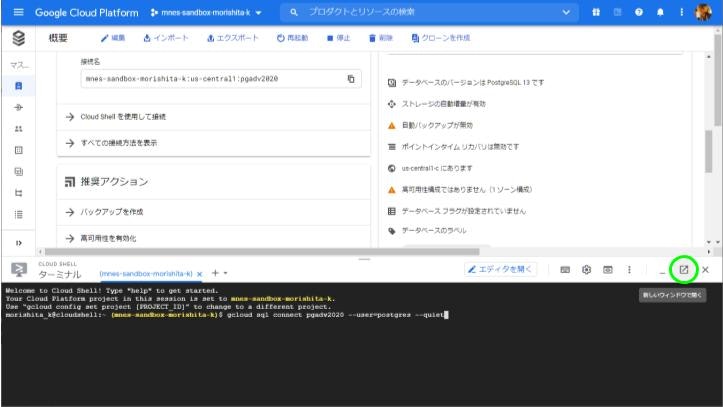Click the Cloud Shell panel resize handle

tap(364, 259)
